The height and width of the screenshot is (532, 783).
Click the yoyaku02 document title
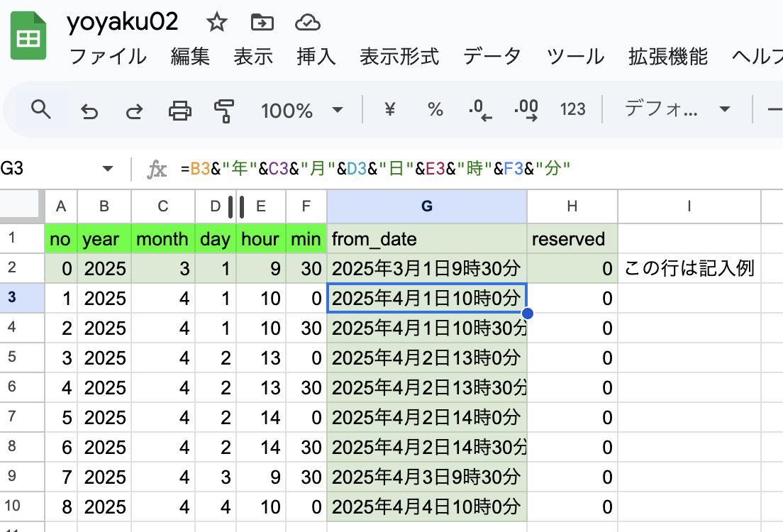click(122, 22)
